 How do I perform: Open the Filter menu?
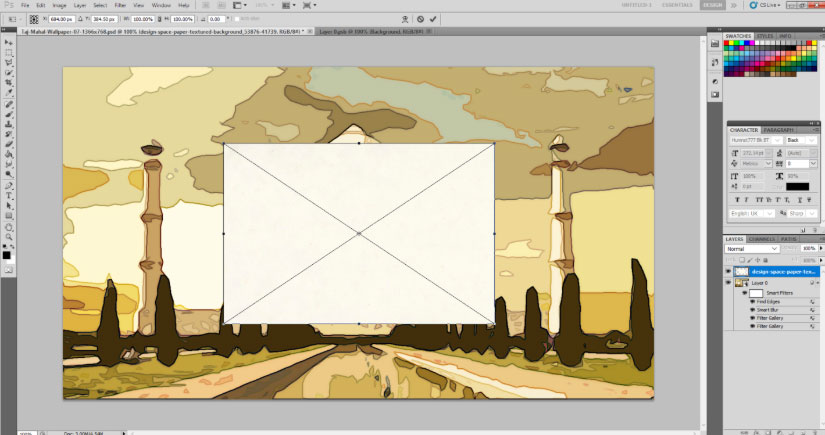click(x=120, y=5)
